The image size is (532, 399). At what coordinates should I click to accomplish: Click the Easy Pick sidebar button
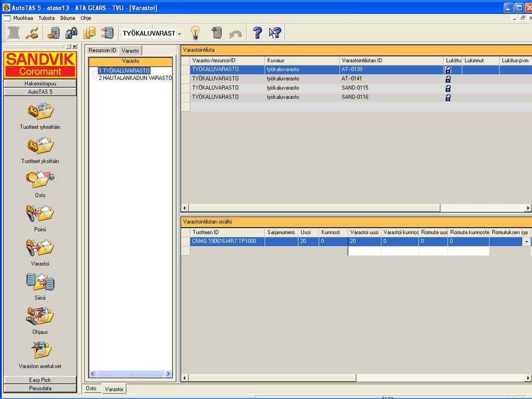coord(40,380)
